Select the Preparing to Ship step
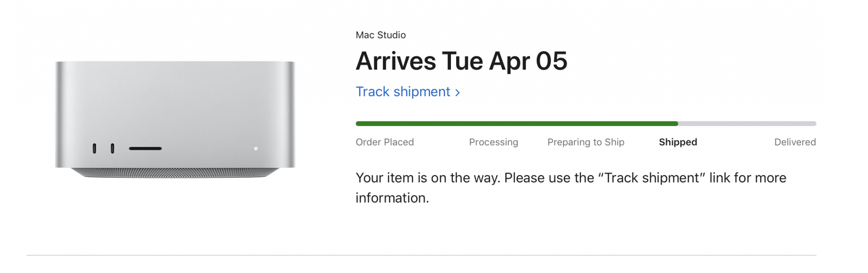868x273 pixels. [x=585, y=142]
